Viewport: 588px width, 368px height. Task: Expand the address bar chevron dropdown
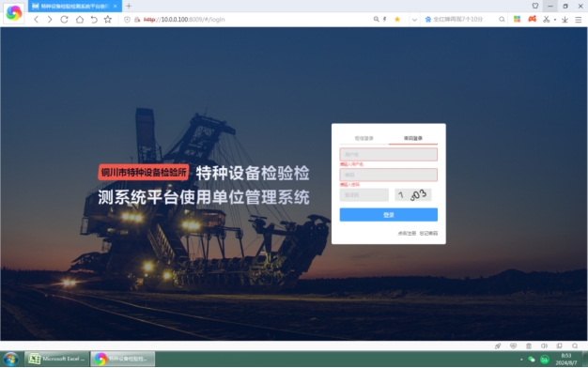point(414,20)
